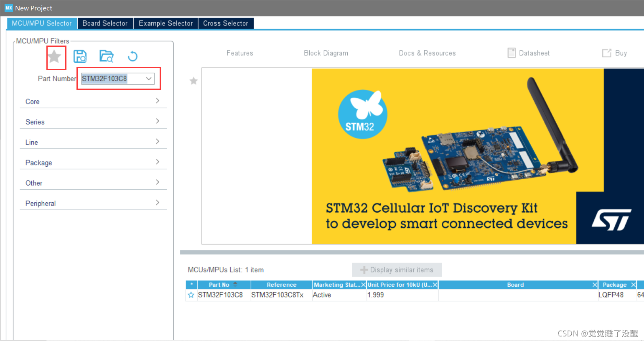
Task: Close the Marketing Status column
Action: (363, 285)
